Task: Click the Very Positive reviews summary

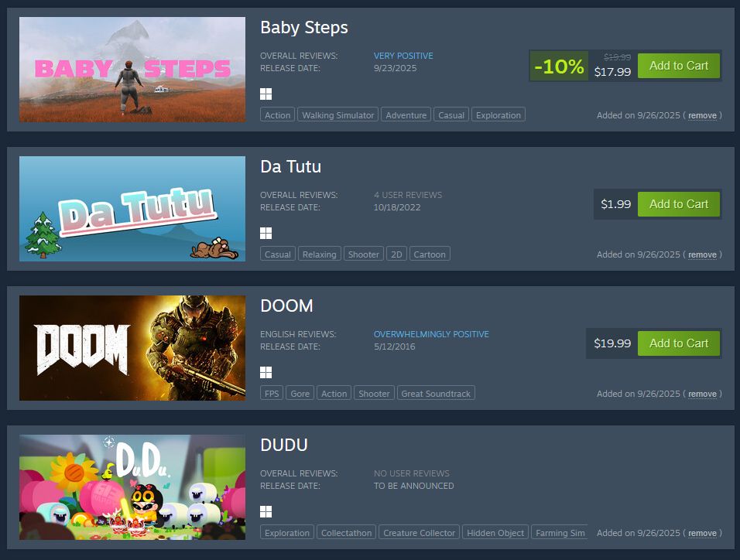Action: 403,56
